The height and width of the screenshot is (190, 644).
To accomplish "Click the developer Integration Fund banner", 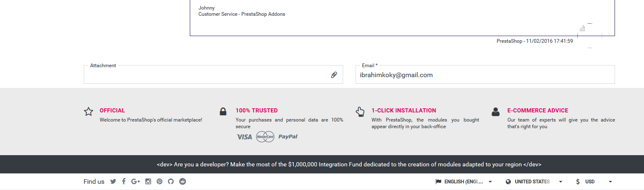I will [x=349, y=164].
